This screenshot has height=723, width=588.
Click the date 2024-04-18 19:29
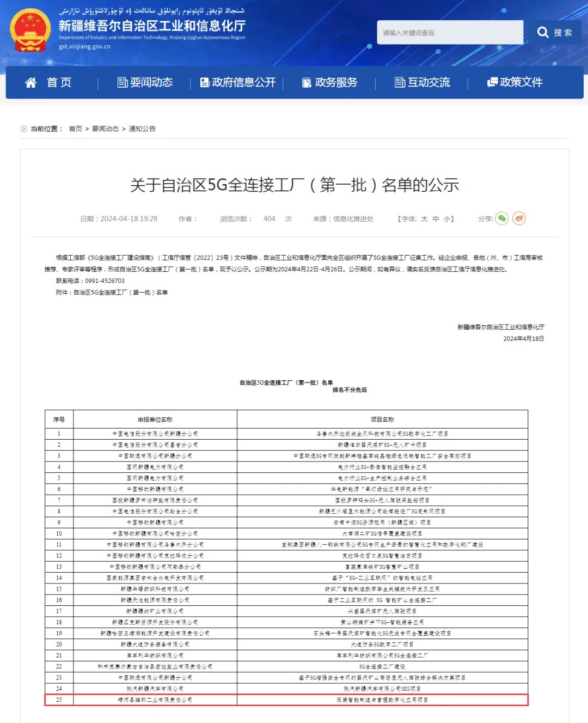pyautogui.click(x=129, y=219)
